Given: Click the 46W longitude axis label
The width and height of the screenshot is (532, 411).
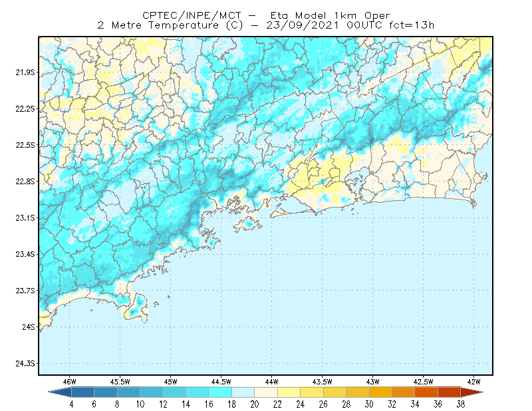Looking at the screenshot, I should click(x=70, y=382).
